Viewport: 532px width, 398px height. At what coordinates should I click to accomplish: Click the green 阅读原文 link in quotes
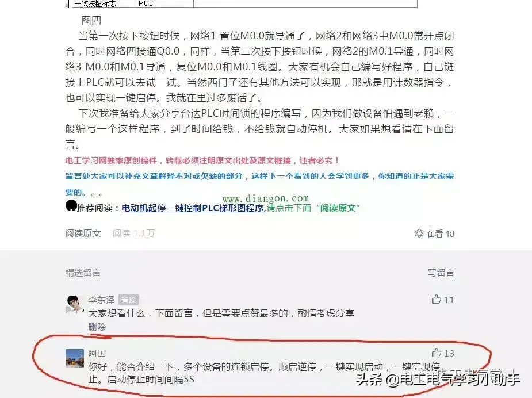[338, 208]
